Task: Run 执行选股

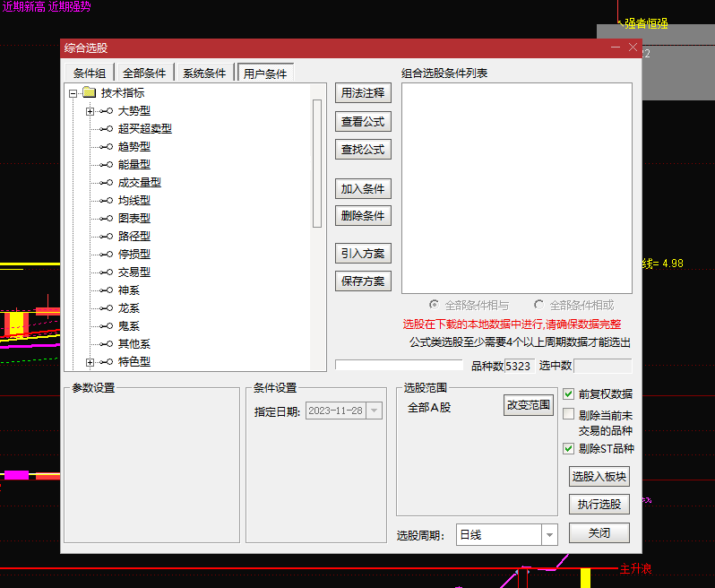Action: point(599,505)
